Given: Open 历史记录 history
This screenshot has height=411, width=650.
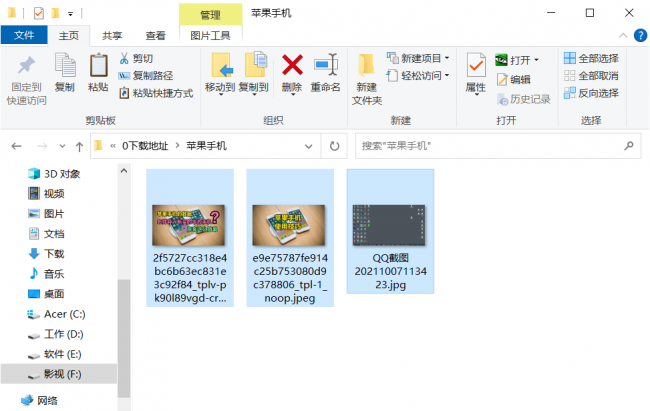Looking at the screenshot, I should coord(524,99).
